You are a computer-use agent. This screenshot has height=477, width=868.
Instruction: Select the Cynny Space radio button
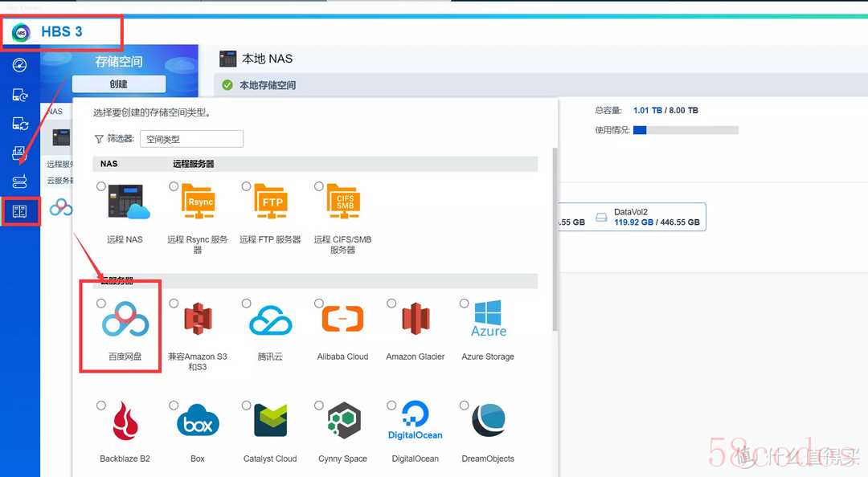(319, 406)
